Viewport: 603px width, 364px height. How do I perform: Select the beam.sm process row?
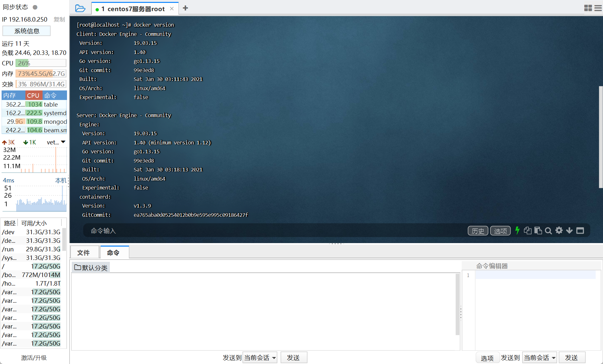click(34, 130)
